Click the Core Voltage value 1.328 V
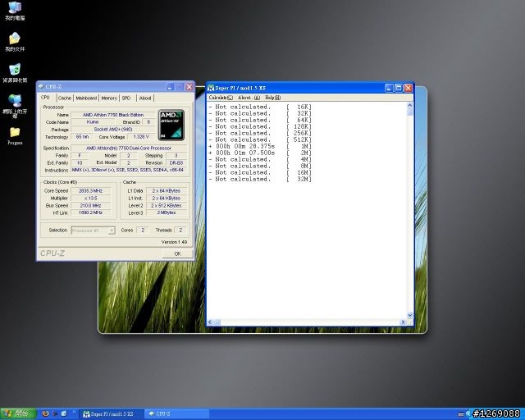Image resolution: width=525 pixels, height=420 pixels. tap(141, 137)
